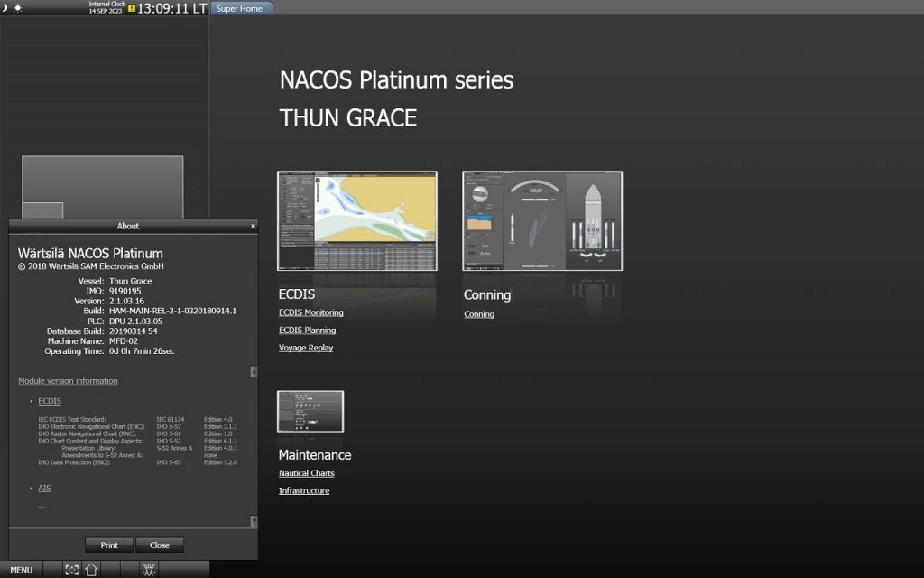Image resolution: width=924 pixels, height=578 pixels.
Task: Click the About scrollbar up arrow
Action: pyautogui.click(x=254, y=371)
